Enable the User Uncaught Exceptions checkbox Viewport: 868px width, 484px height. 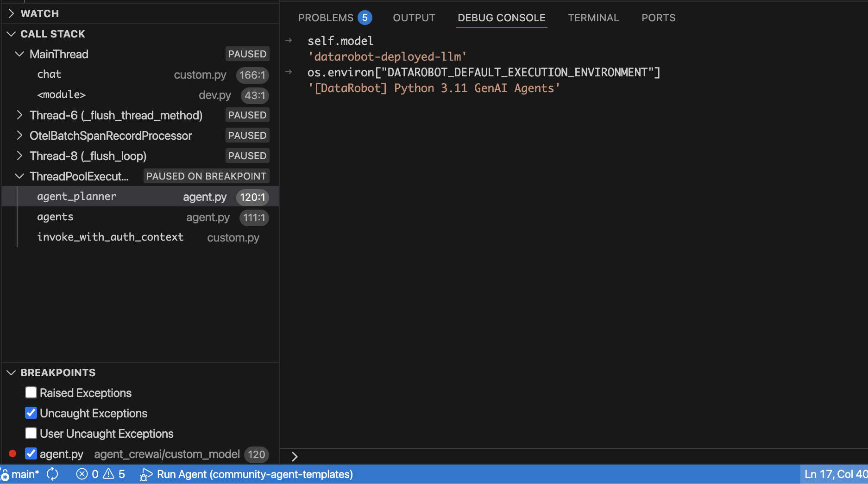coord(31,434)
